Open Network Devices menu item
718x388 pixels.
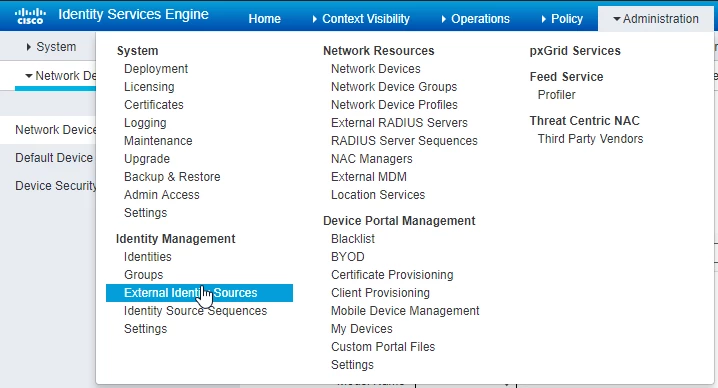[x=375, y=69]
